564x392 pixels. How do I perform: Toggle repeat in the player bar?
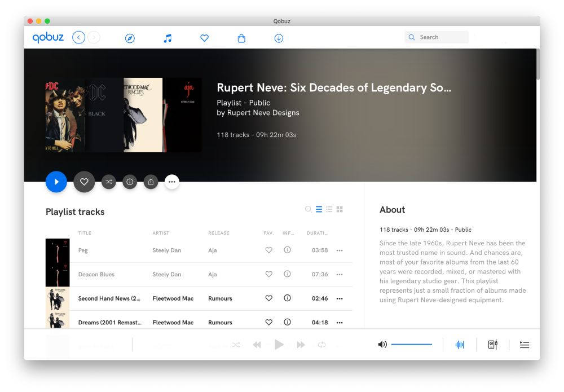point(321,345)
